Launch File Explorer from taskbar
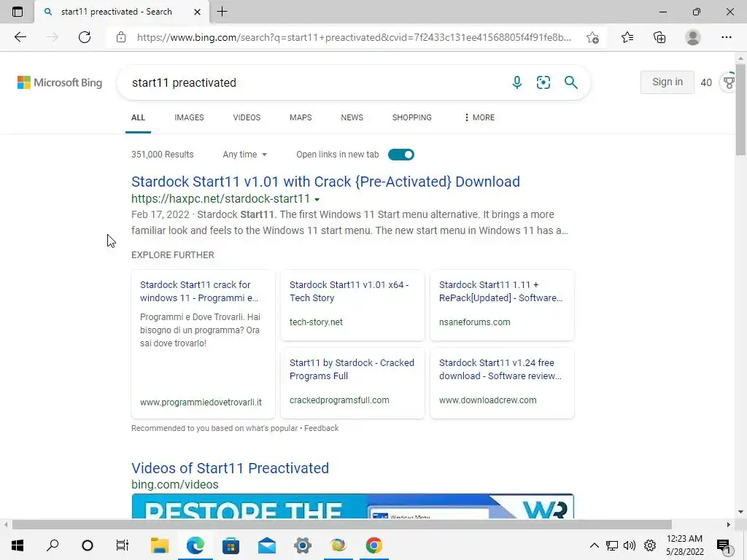Viewport: 747px width, 560px height. 160,545
